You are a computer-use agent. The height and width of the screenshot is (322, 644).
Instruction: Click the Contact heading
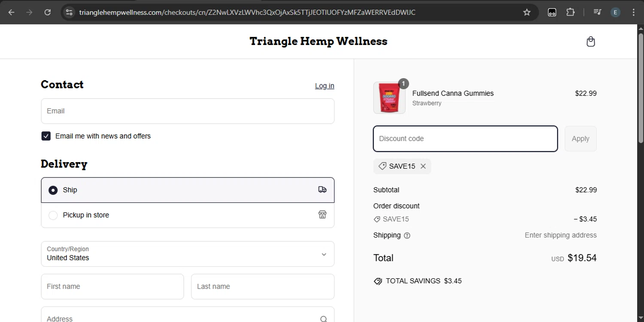pos(62,84)
